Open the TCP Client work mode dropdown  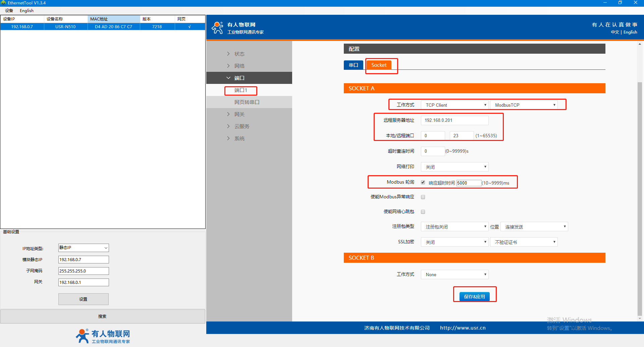454,105
